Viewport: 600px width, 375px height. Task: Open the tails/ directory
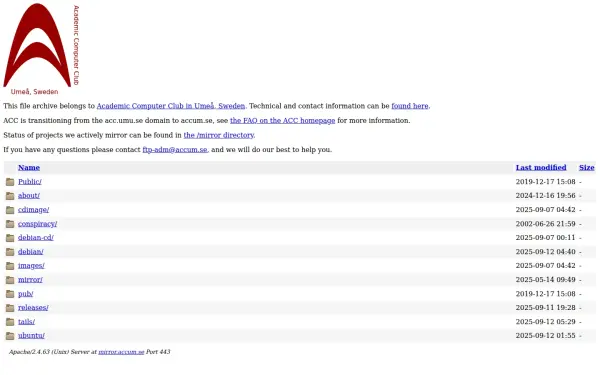pyautogui.click(x=26, y=322)
